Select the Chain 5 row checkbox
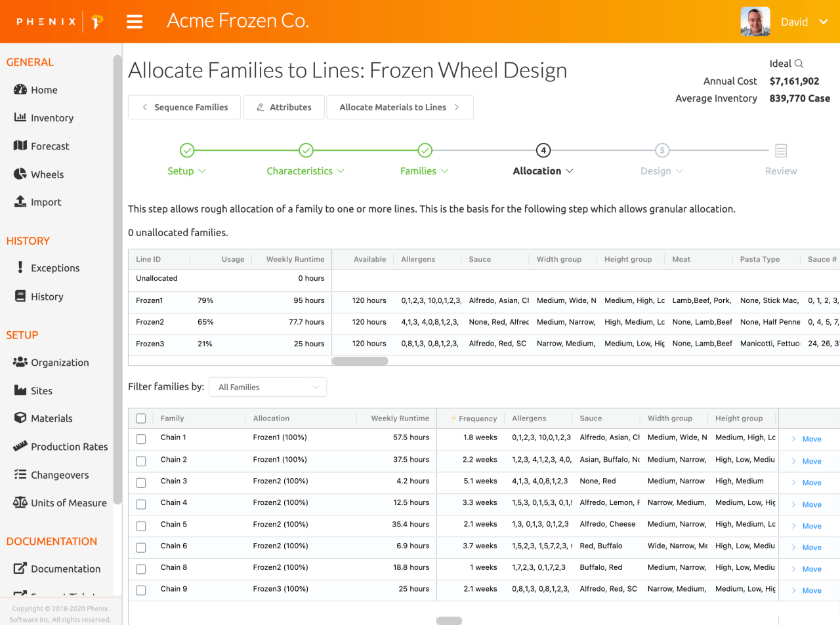The width and height of the screenshot is (840, 625). point(141,526)
